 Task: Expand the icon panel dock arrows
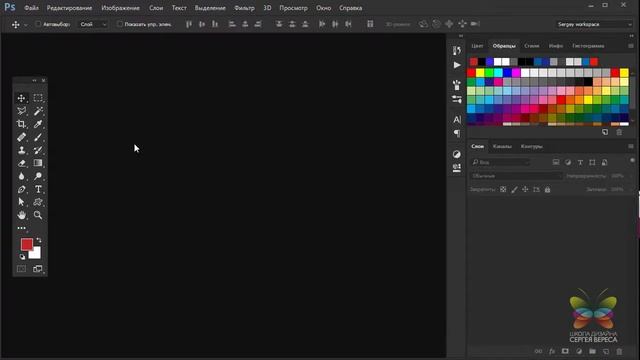[461, 36]
